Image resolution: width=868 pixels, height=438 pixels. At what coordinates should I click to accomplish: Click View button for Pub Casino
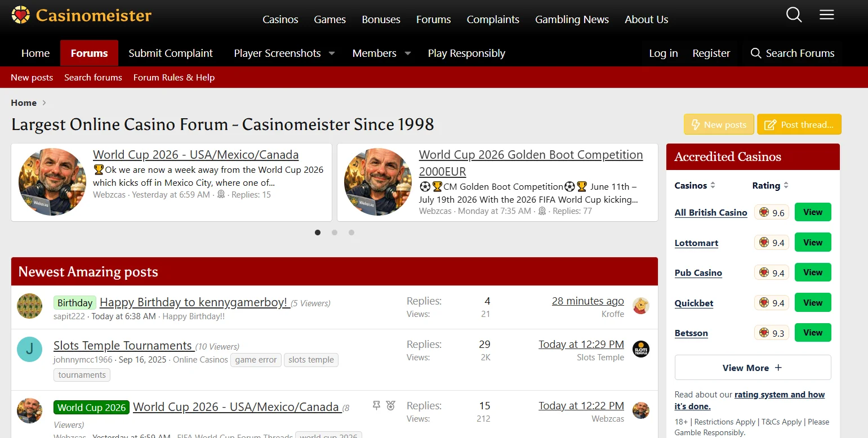(x=813, y=272)
